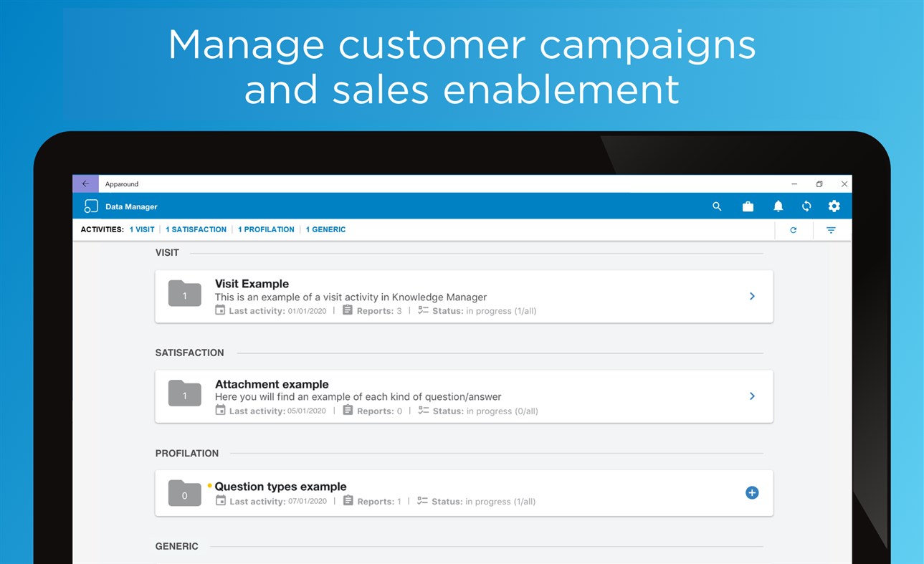Click 'Reports: 0' text
Screen dimensions: 924x564
380,411
